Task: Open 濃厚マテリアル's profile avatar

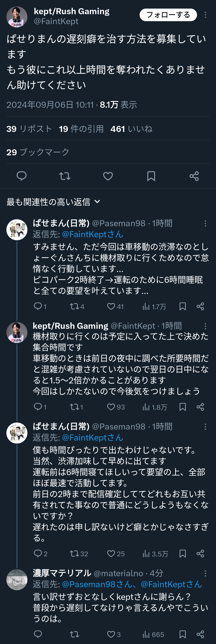Action: pos(17,580)
